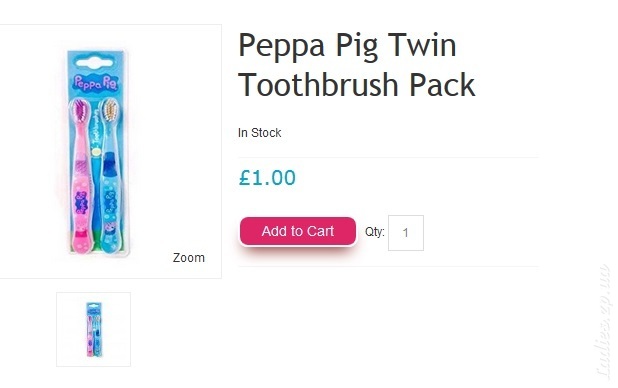Click the main Peppa Pig toothbrush product image
The image size is (618, 388).
[x=97, y=152]
